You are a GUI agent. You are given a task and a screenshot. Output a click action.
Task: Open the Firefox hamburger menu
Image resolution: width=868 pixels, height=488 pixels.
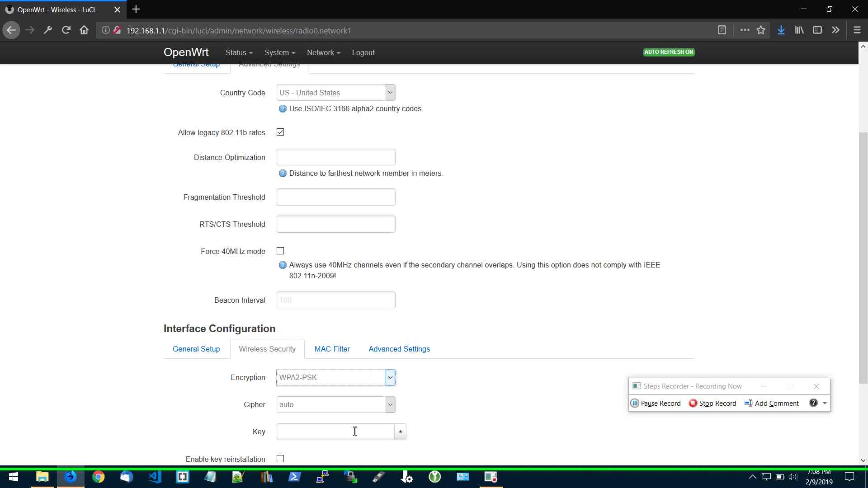tap(857, 30)
